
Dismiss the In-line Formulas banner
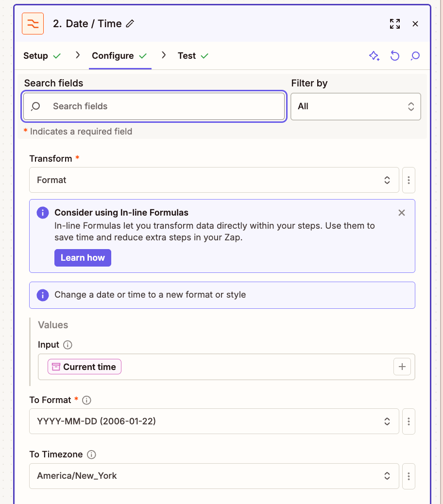pos(401,212)
